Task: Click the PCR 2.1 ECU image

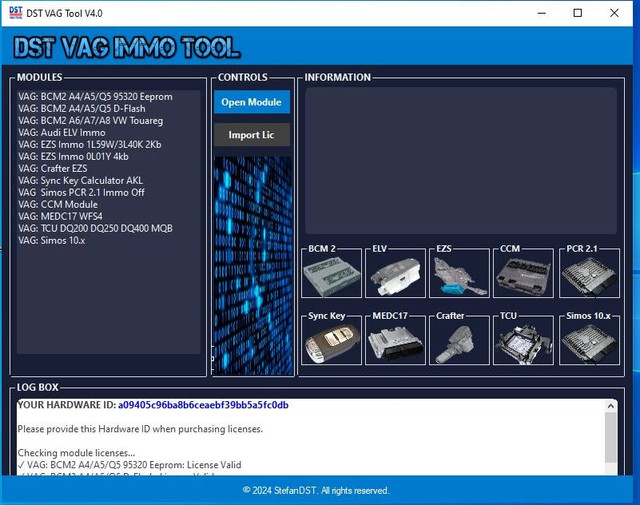Action: [589, 277]
